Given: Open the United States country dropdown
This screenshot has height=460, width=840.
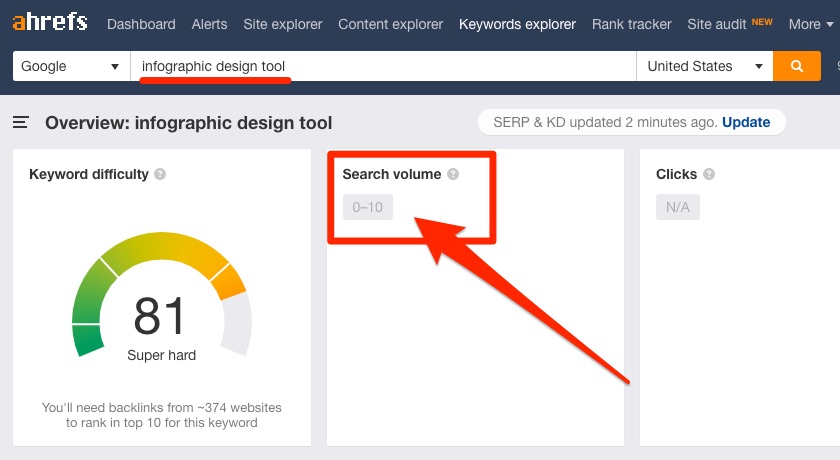Looking at the screenshot, I should pyautogui.click(x=704, y=66).
